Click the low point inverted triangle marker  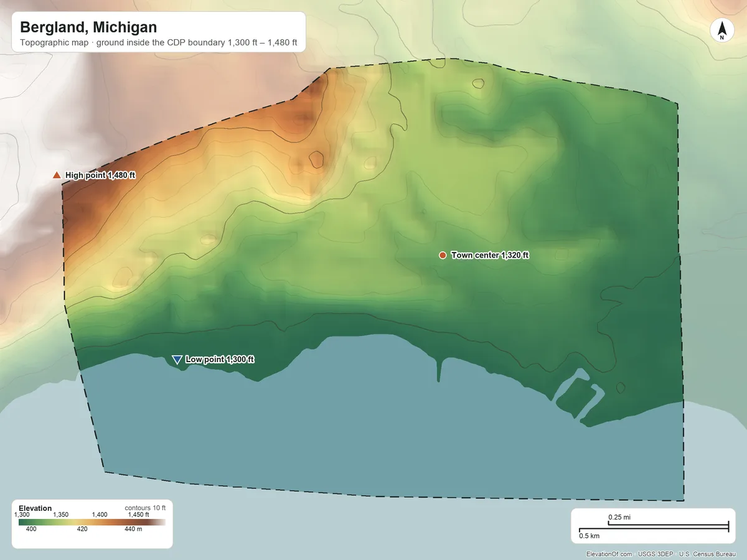177,360
